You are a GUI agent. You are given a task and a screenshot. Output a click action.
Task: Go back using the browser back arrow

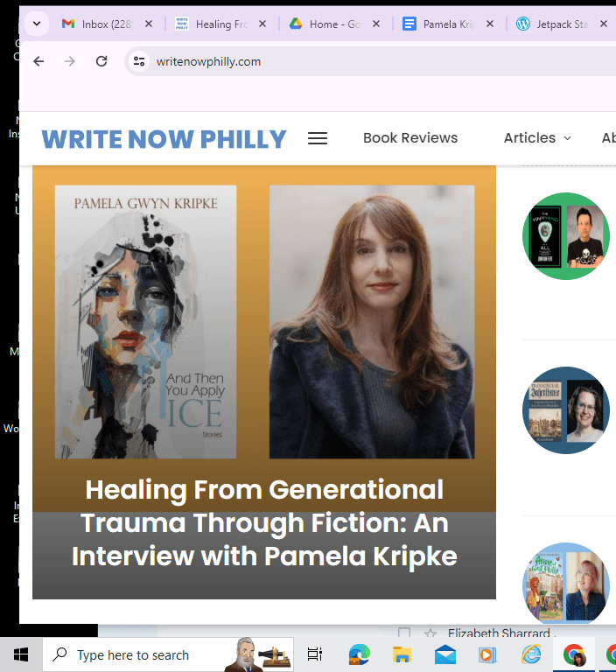tap(38, 61)
